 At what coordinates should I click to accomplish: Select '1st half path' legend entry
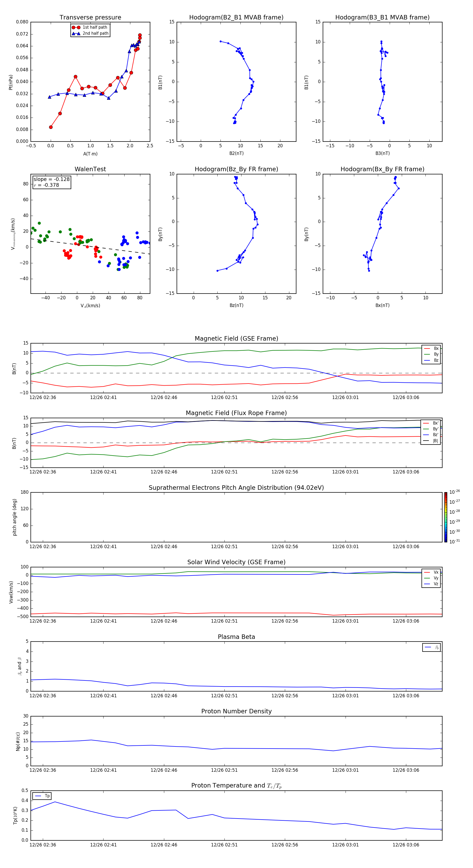pyautogui.click(x=90, y=27)
